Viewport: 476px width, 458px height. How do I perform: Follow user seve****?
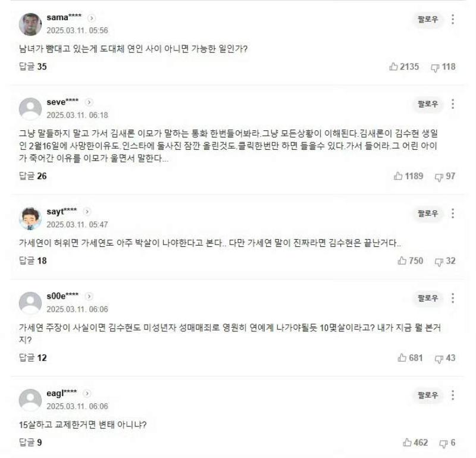click(x=428, y=104)
